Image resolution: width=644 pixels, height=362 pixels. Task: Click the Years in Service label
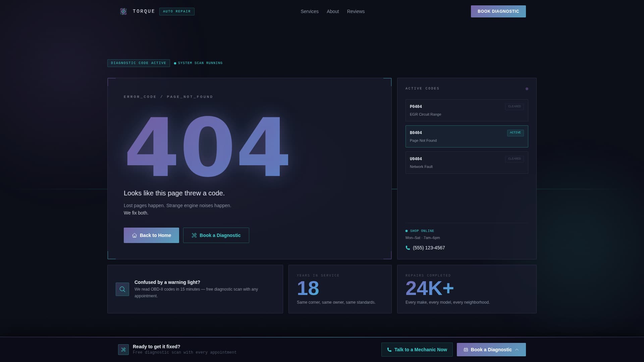pyautogui.click(x=318, y=276)
